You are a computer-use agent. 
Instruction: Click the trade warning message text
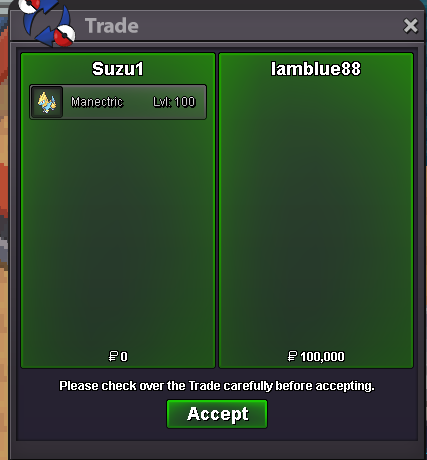click(217, 386)
